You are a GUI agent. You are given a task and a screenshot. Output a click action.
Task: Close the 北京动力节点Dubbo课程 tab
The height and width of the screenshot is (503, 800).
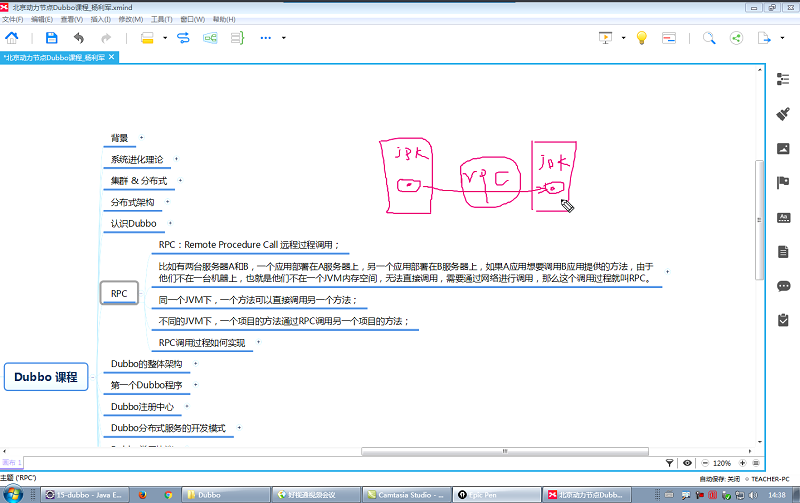click(111, 57)
